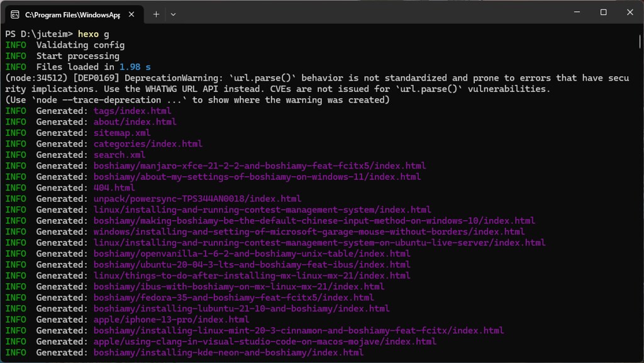
Task: Click the vertical scrollbar thumb
Action: [x=640, y=42]
